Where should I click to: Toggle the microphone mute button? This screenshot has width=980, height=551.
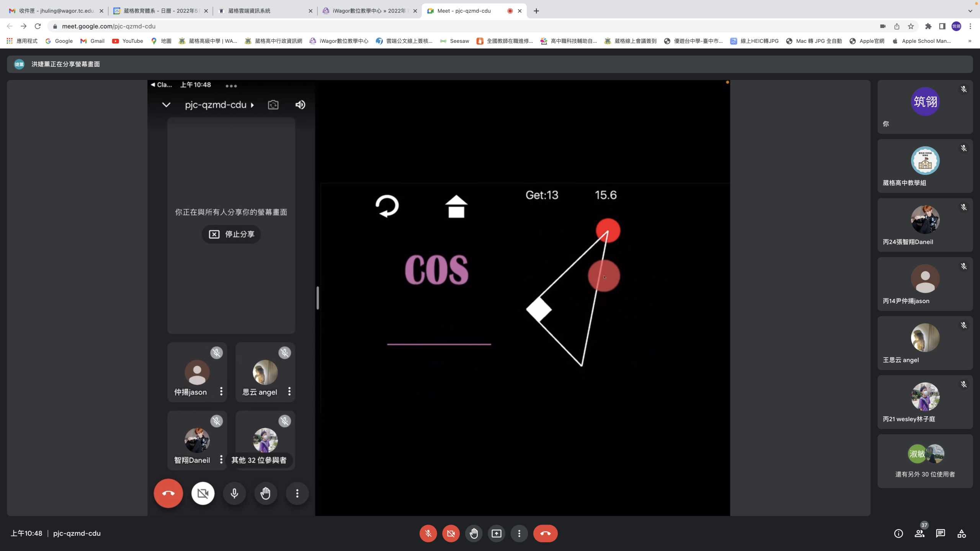click(x=428, y=533)
